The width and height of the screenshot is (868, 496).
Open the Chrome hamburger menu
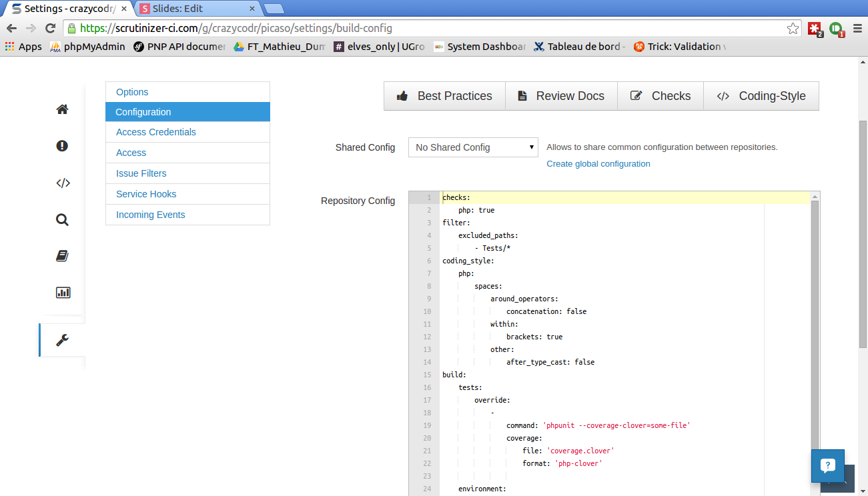(857, 28)
